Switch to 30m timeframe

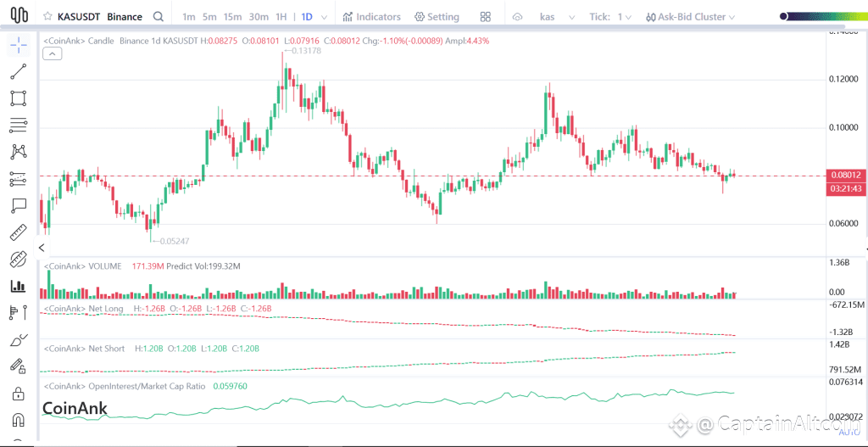point(259,17)
